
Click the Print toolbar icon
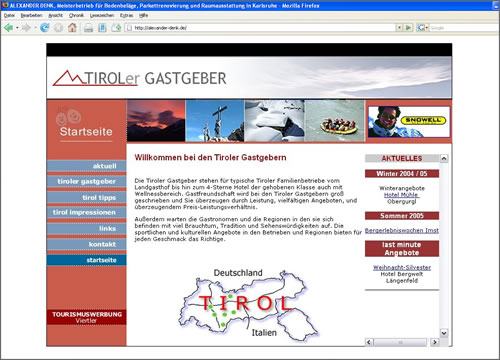pos(88,28)
